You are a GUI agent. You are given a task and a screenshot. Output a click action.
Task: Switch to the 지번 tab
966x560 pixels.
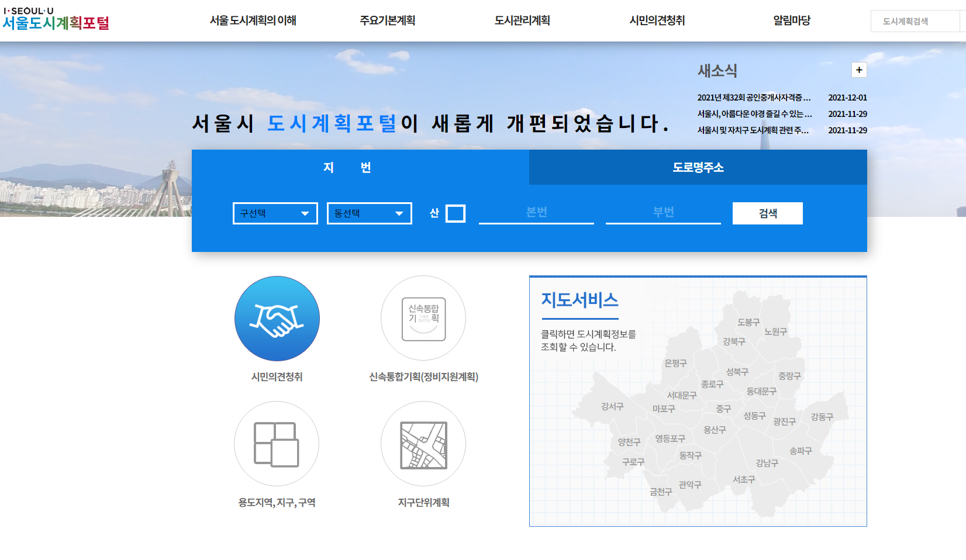tap(360, 167)
